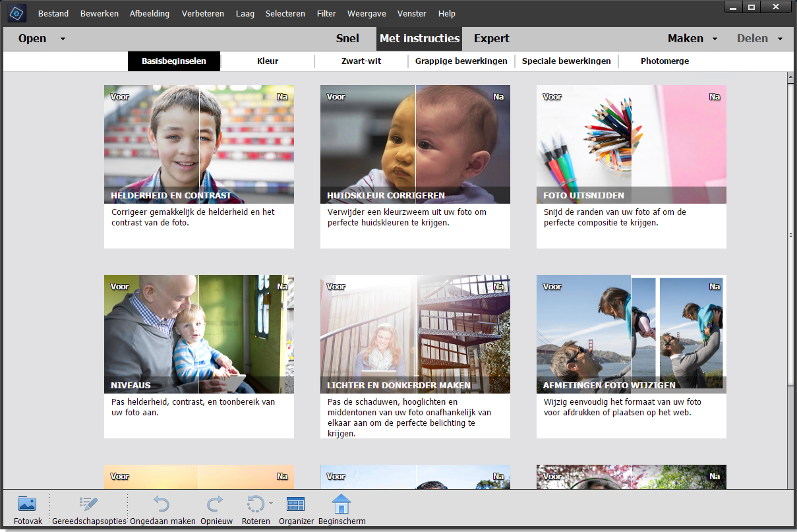Switch to Expert edit mode
Viewport: 797px width, 532px height.
492,38
